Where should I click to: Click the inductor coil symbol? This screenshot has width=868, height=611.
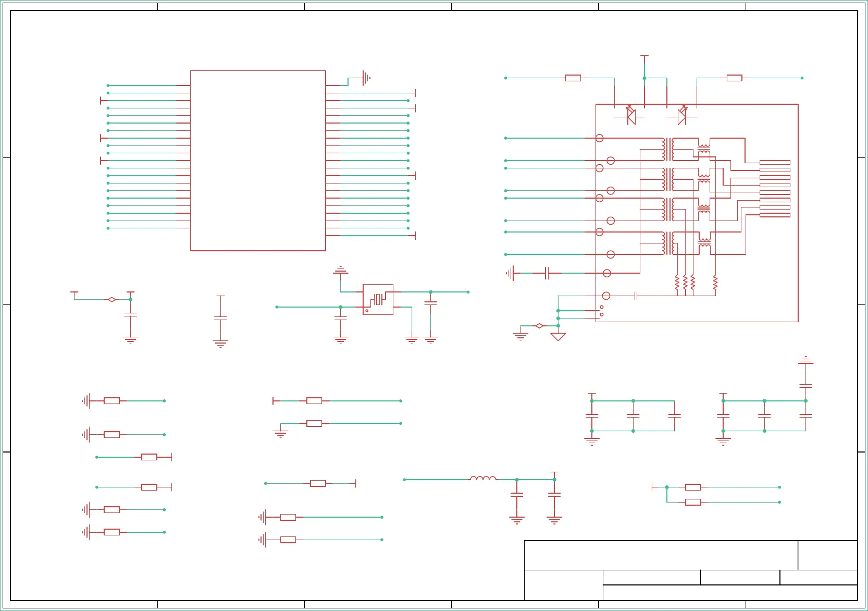483,478
